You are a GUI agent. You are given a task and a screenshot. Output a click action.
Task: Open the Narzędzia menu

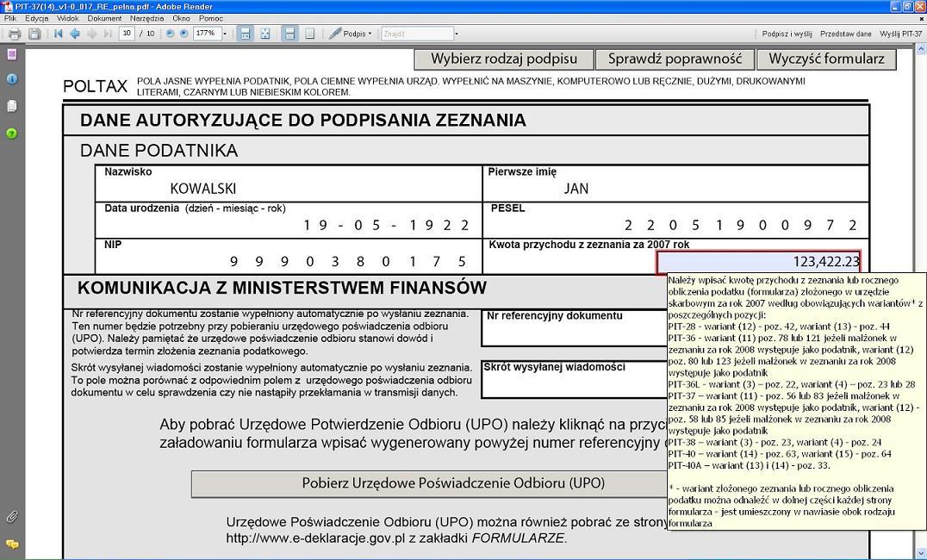[146, 18]
